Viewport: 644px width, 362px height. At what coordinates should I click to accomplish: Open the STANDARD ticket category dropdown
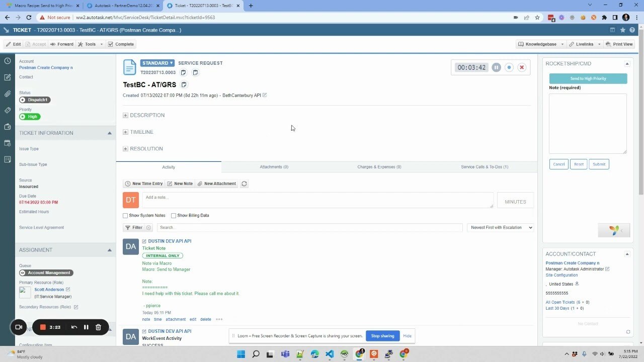[157, 63]
